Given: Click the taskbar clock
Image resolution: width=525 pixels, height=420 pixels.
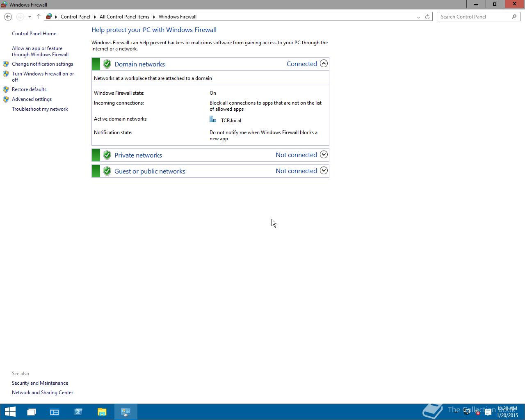Looking at the screenshot, I should point(507,412).
